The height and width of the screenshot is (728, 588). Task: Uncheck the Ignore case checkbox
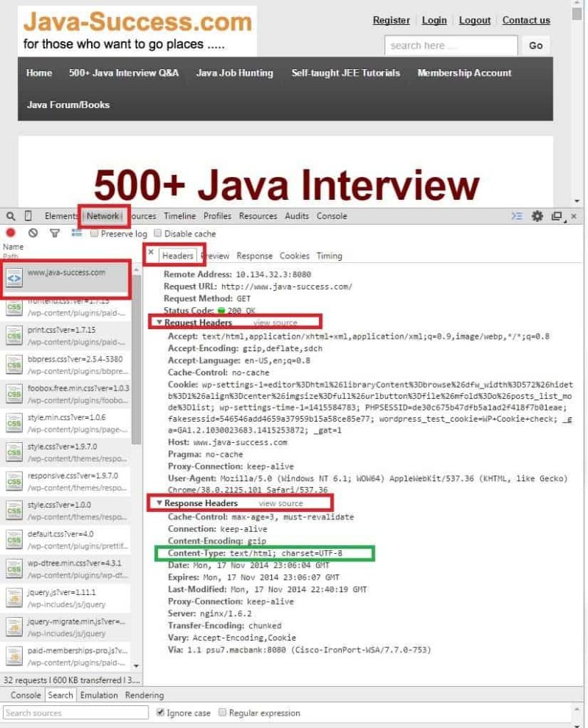click(x=160, y=712)
